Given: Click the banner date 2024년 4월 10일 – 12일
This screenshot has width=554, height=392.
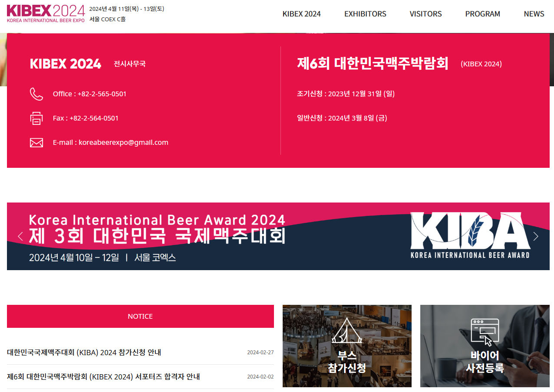Looking at the screenshot, I should point(74,258).
